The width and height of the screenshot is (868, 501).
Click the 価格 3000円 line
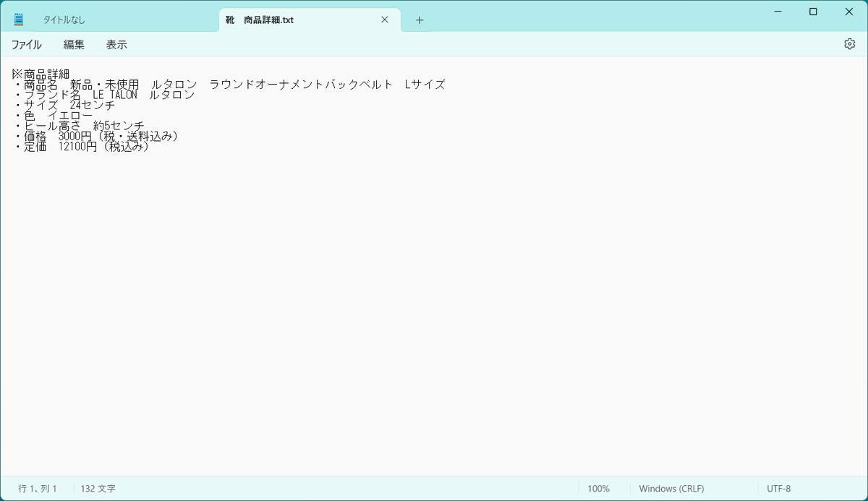(x=95, y=137)
